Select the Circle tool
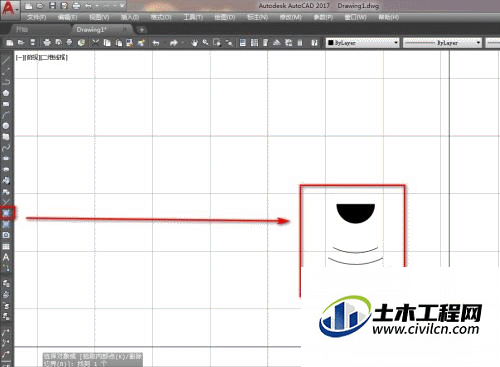 (x=6, y=126)
